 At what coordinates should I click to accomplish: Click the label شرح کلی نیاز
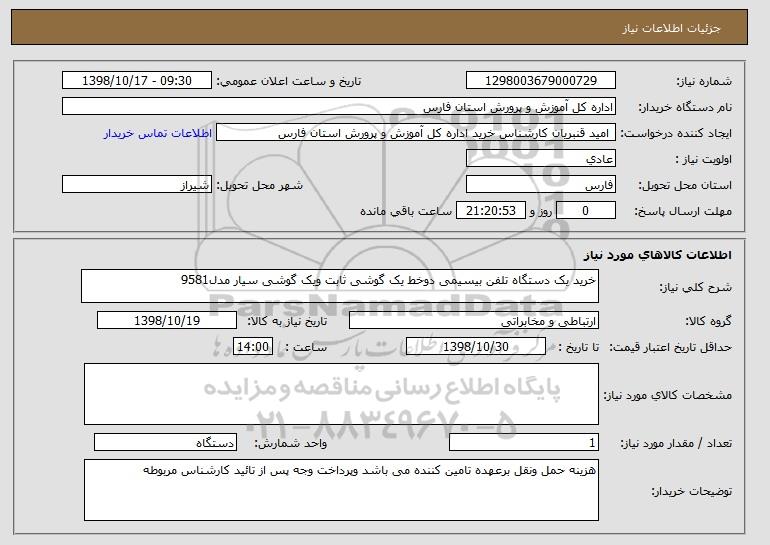tap(695, 287)
